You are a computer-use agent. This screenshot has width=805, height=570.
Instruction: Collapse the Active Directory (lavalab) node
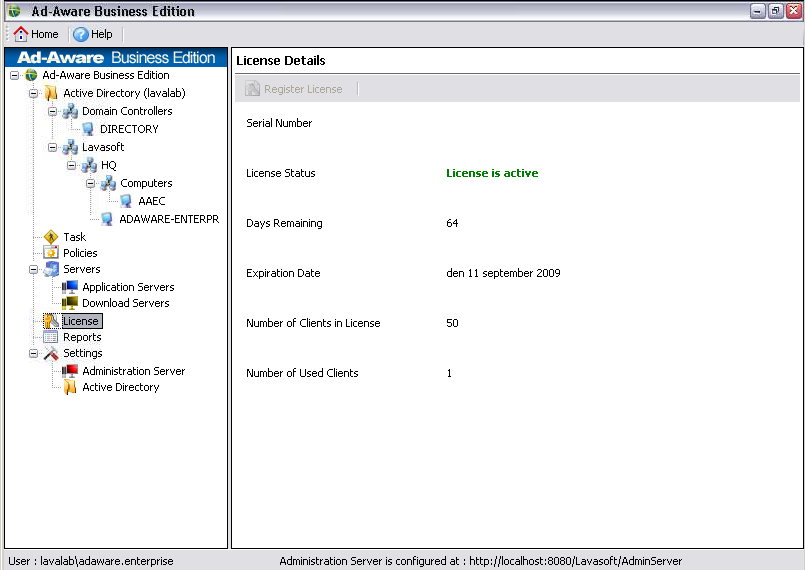click(33, 93)
